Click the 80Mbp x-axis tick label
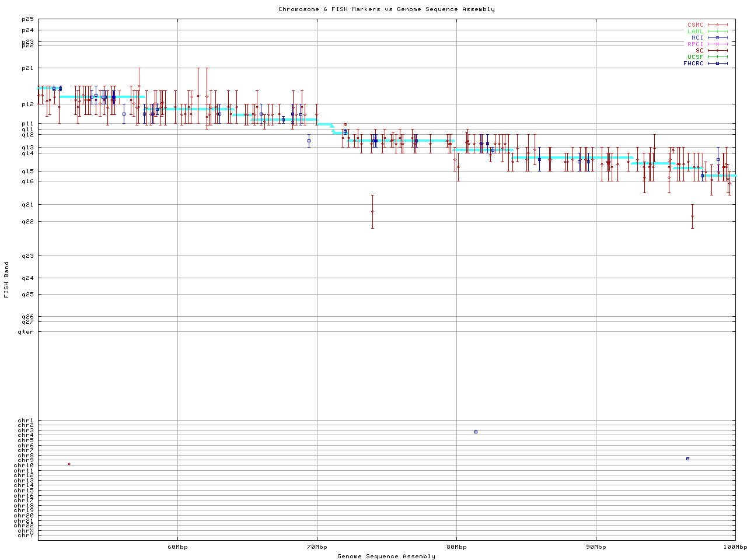This screenshot has height=560, width=747. 456,547
